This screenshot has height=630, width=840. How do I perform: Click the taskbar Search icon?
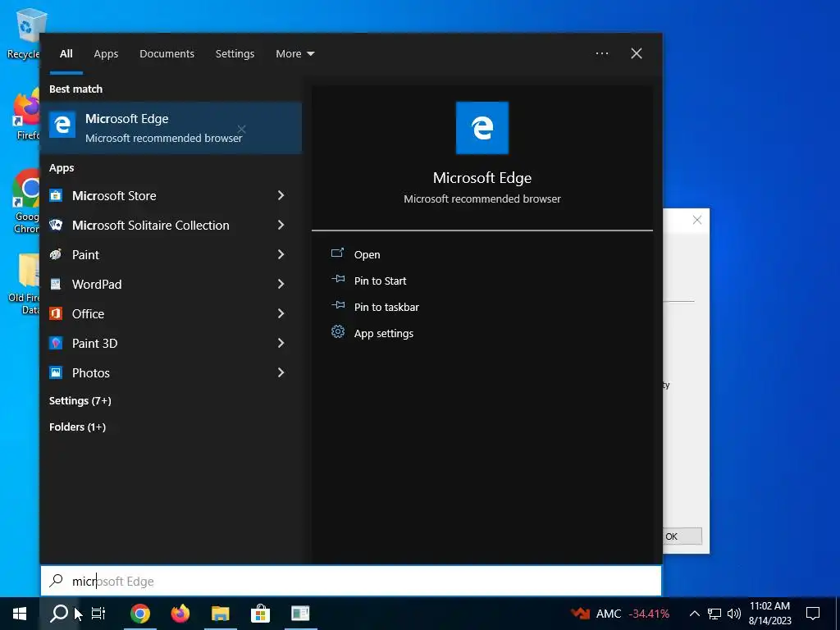click(x=59, y=614)
